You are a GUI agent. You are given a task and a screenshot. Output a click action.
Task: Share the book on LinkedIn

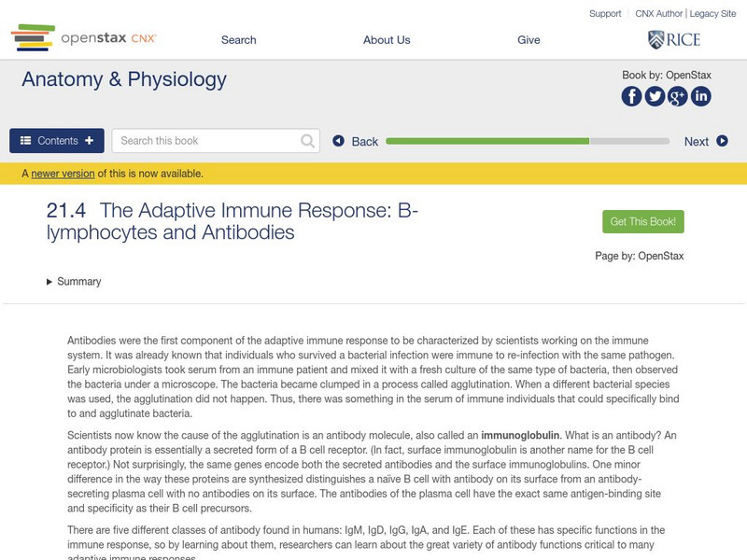click(700, 96)
